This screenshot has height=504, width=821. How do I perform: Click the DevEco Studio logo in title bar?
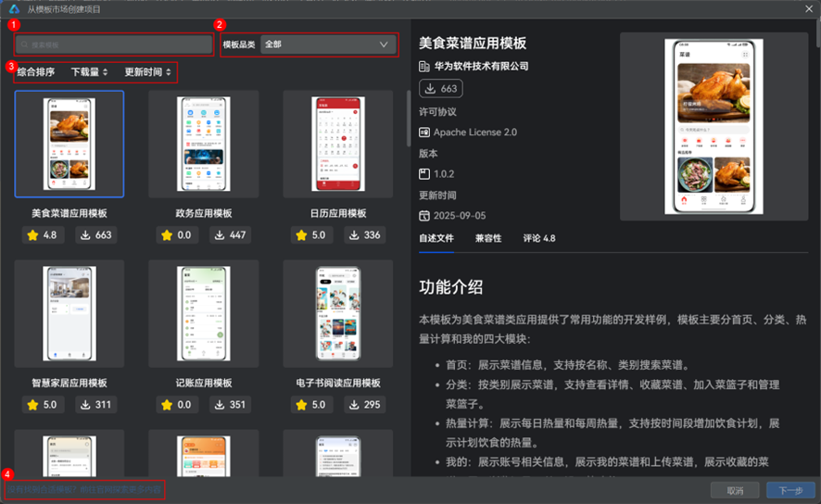coord(14,8)
